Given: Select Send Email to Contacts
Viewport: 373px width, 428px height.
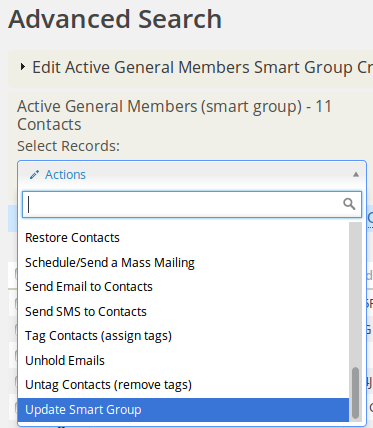Looking at the screenshot, I should 183,287.
